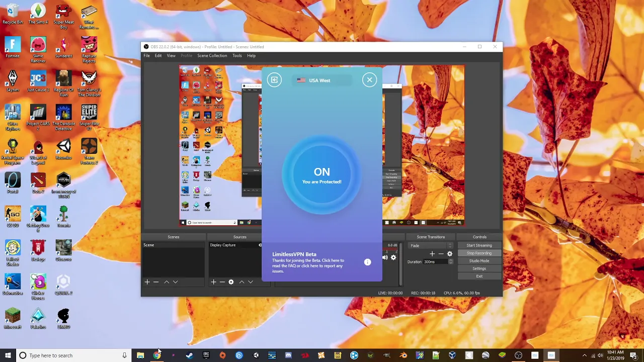Open the OBS File menu
Screen dimensions: 644x362
click(x=146, y=56)
